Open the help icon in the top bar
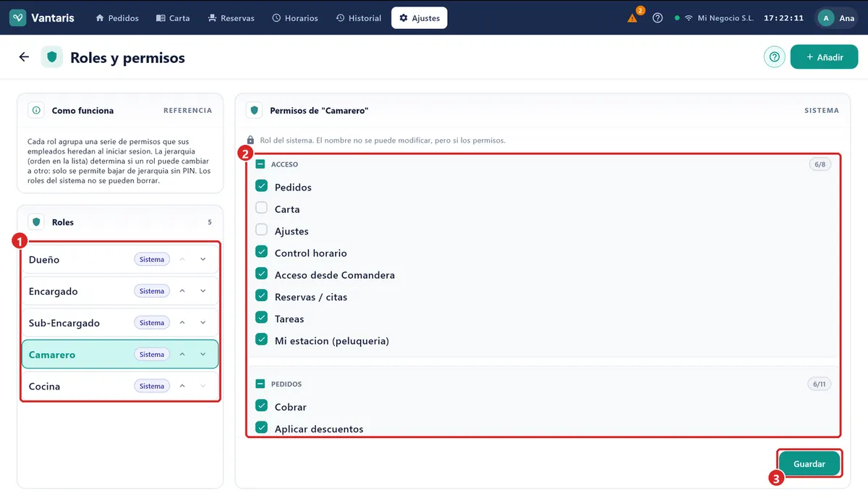This screenshot has height=501, width=868. click(658, 18)
